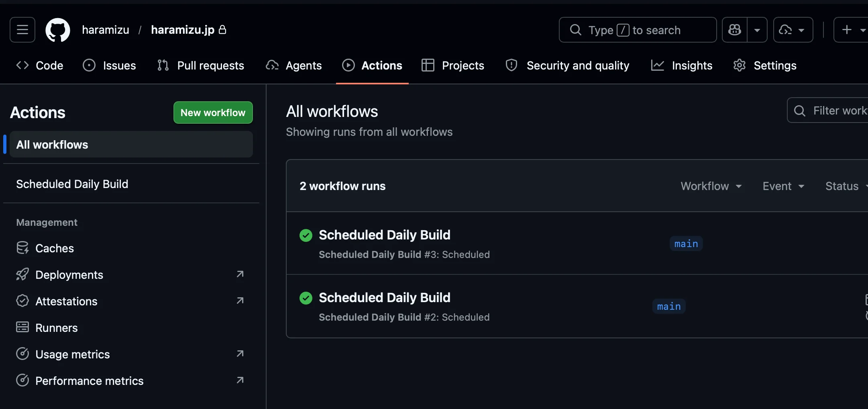The image size is (868, 409).
Task: Click the New workflow button
Action: coord(213,112)
